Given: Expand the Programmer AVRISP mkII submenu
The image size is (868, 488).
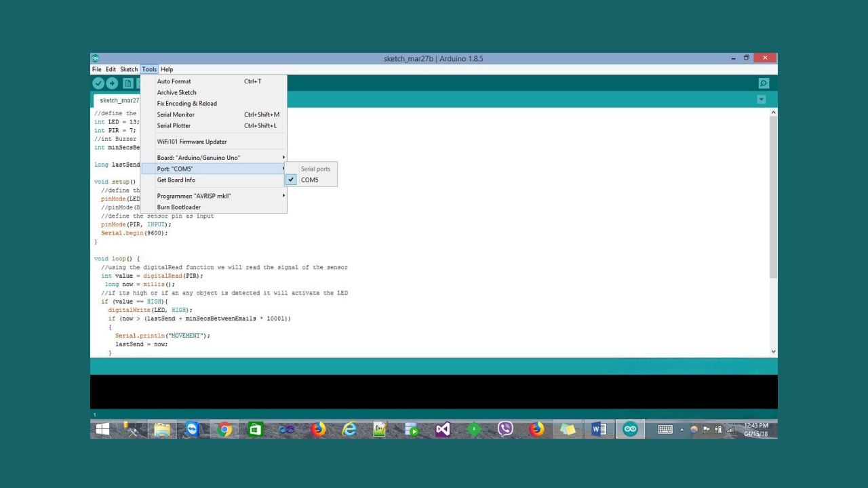Looking at the screenshot, I should (214, 196).
